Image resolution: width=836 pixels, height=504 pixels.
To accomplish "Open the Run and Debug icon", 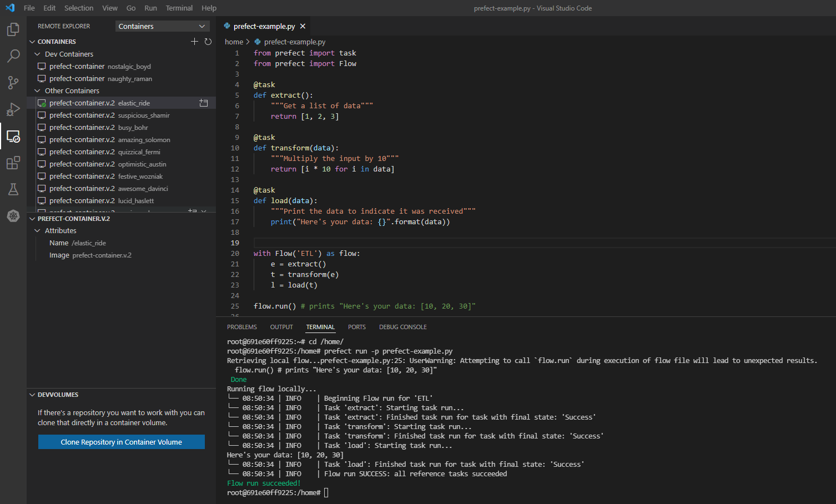I will [x=13, y=109].
